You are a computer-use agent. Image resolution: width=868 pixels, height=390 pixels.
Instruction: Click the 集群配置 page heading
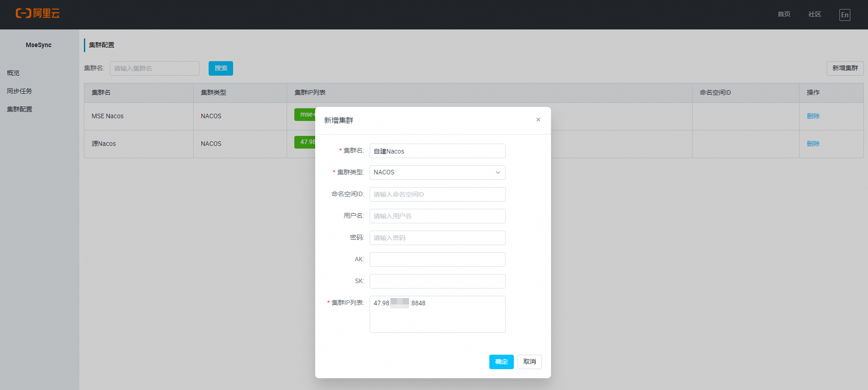(102, 45)
